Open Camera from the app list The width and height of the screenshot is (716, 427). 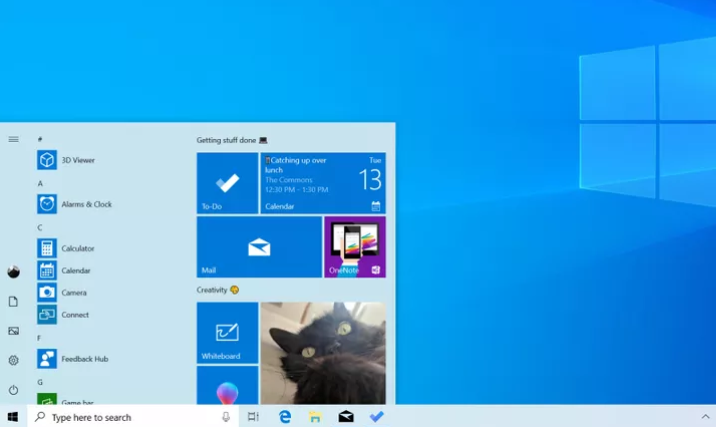click(x=62, y=292)
